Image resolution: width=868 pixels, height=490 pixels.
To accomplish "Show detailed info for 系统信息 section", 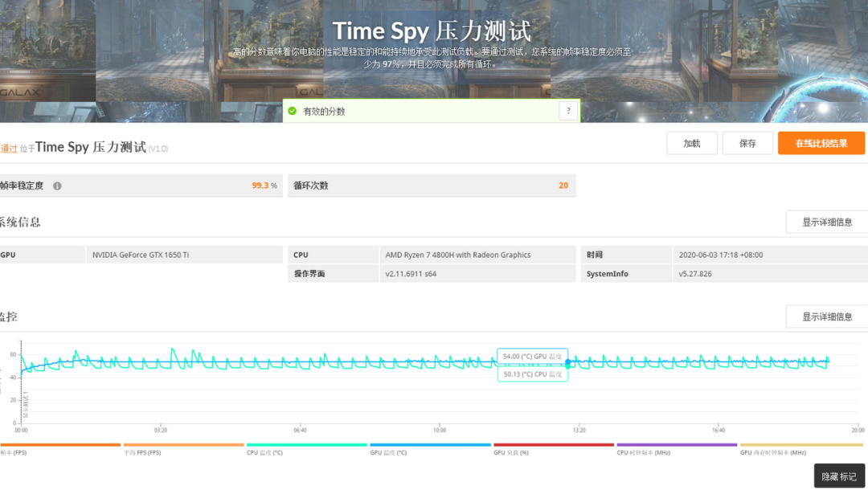I will 827,222.
